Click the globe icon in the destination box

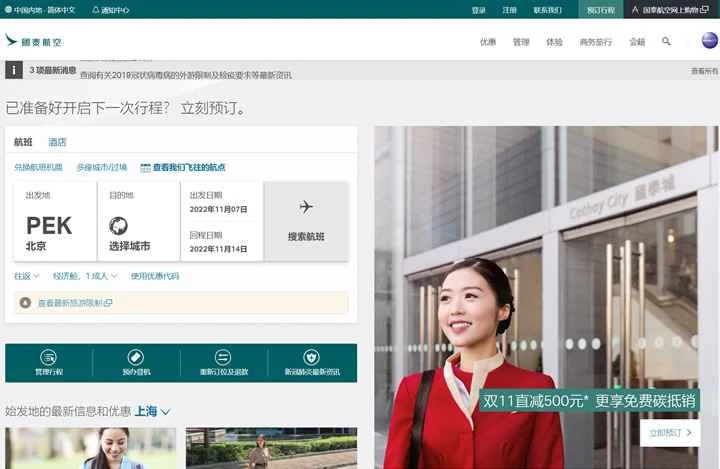point(118,226)
